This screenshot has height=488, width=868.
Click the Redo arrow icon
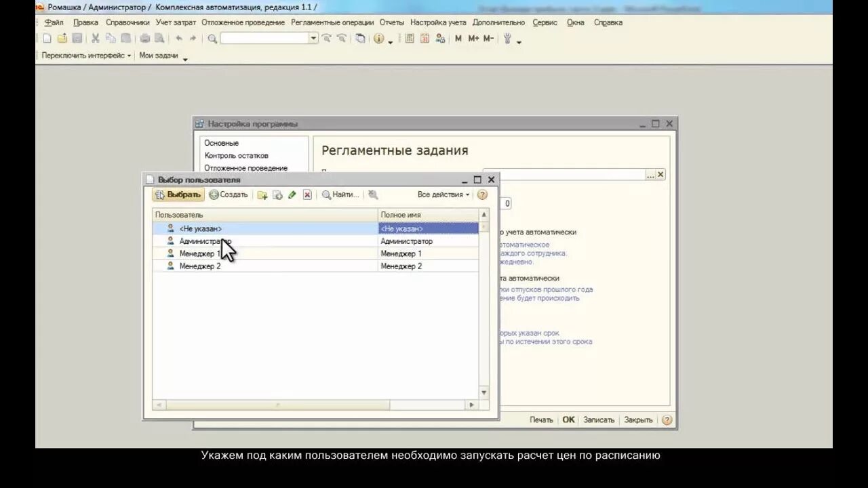(193, 39)
